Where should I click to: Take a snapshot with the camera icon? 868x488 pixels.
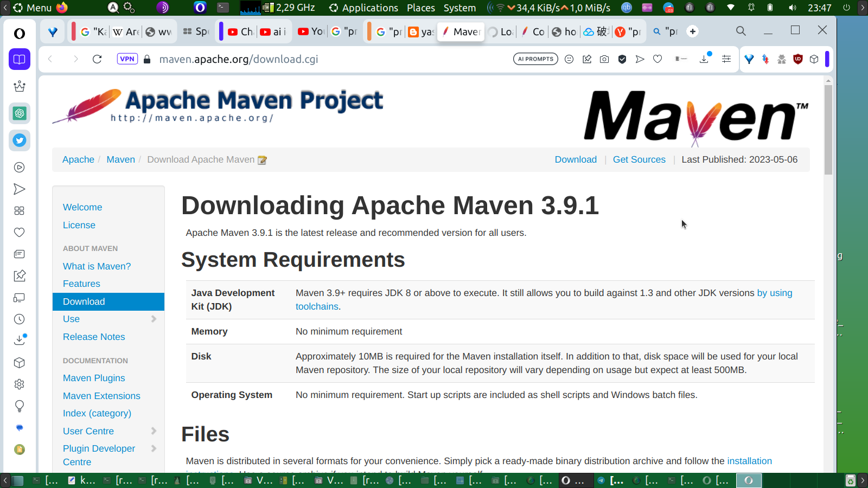click(x=604, y=59)
